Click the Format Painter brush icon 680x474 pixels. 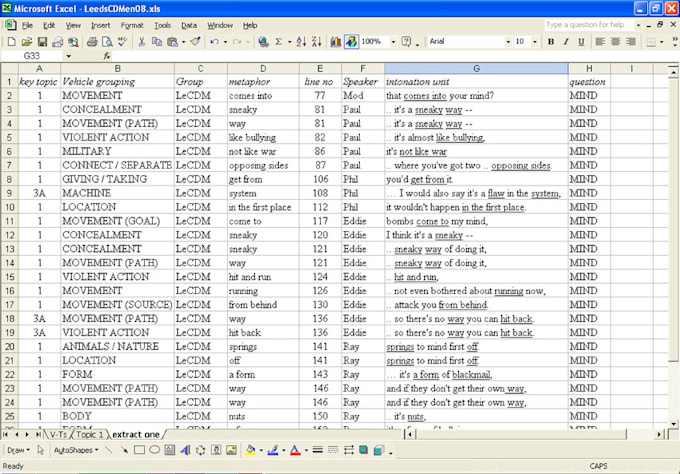pyautogui.click(x=196, y=42)
